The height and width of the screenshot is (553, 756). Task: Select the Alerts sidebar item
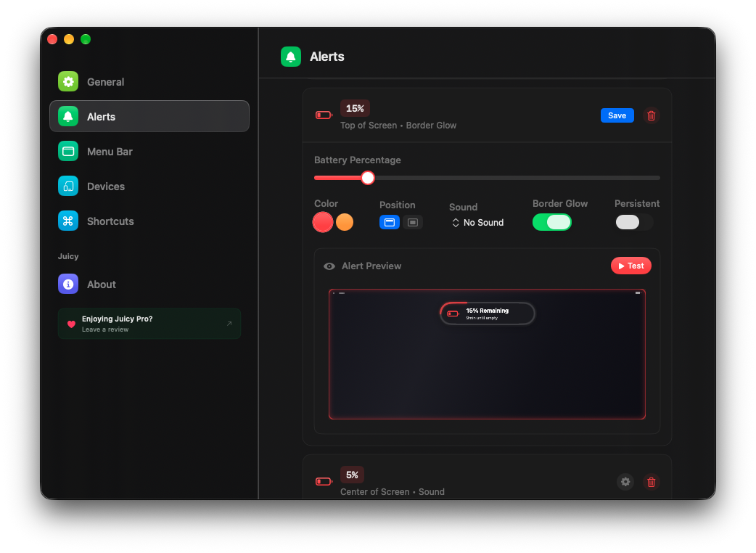(149, 116)
